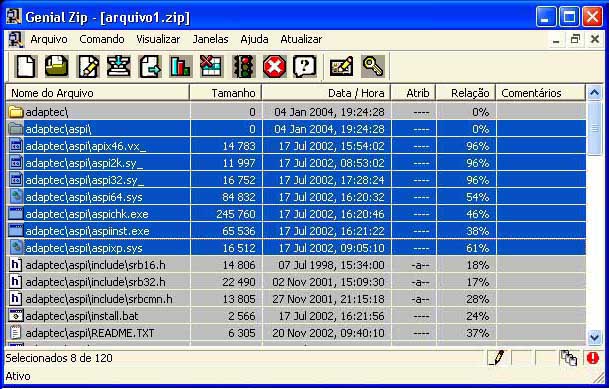Click the size value 2 566
609x389 pixels.
click(242, 316)
